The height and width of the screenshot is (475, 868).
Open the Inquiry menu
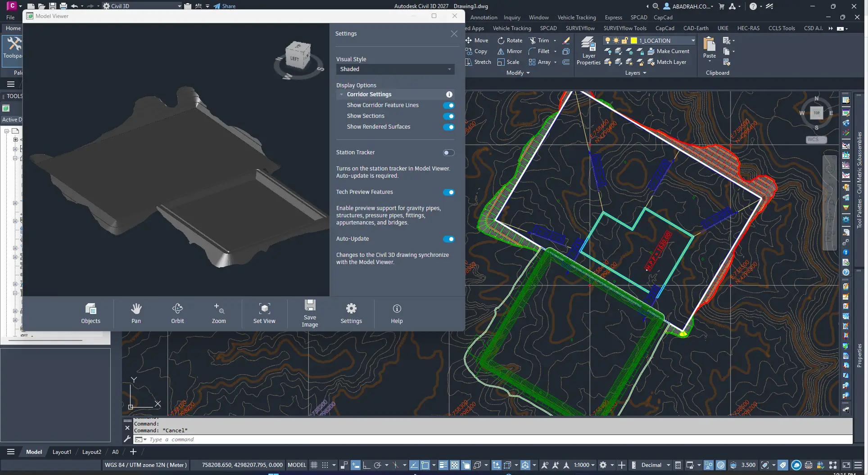pos(512,18)
